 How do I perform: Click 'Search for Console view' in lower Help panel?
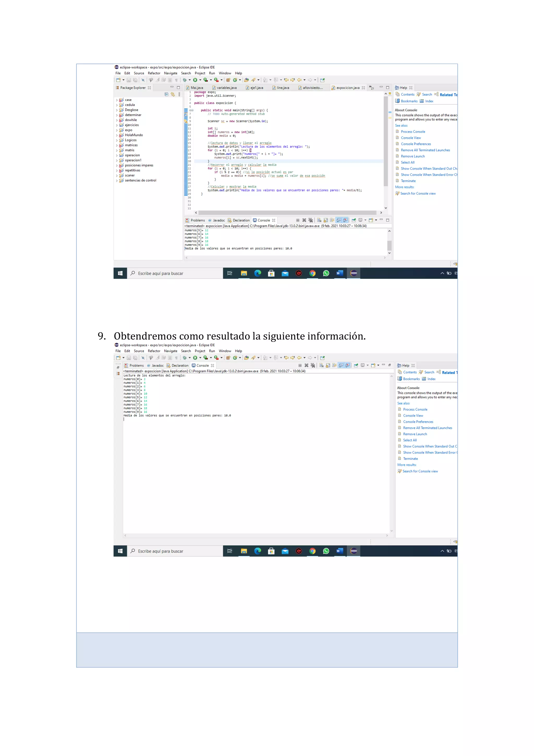pos(420,471)
